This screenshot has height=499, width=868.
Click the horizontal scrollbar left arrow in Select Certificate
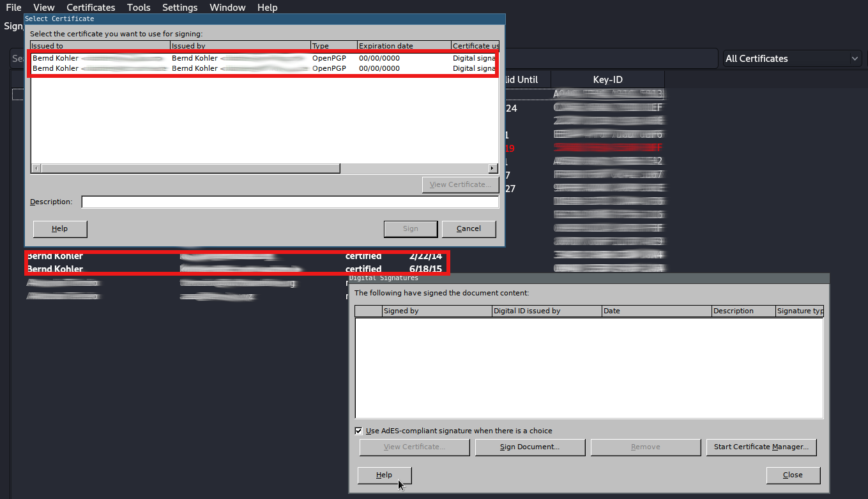point(36,168)
